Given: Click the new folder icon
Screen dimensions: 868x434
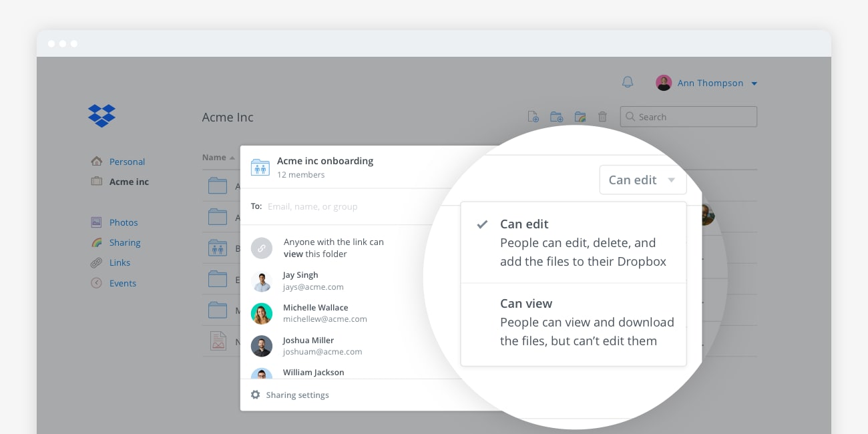Looking at the screenshot, I should (x=556, y=117).
